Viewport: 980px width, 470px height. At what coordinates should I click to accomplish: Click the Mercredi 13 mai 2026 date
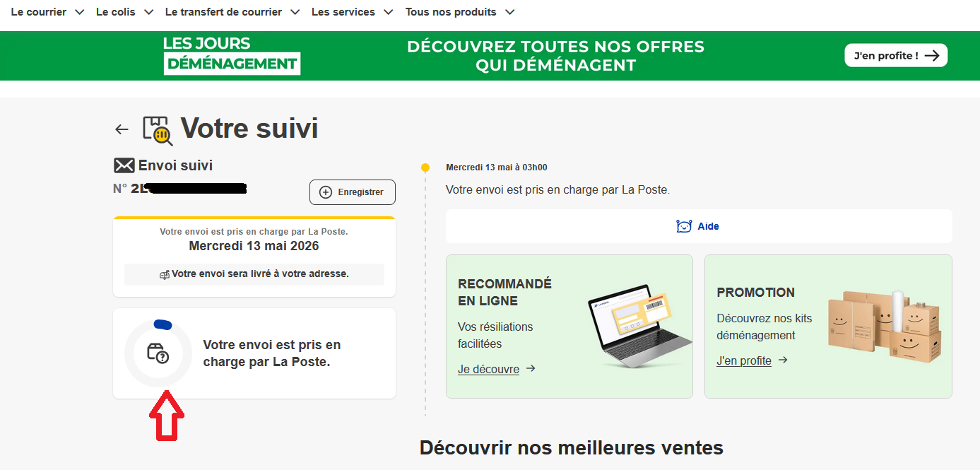tap(254, 246)
